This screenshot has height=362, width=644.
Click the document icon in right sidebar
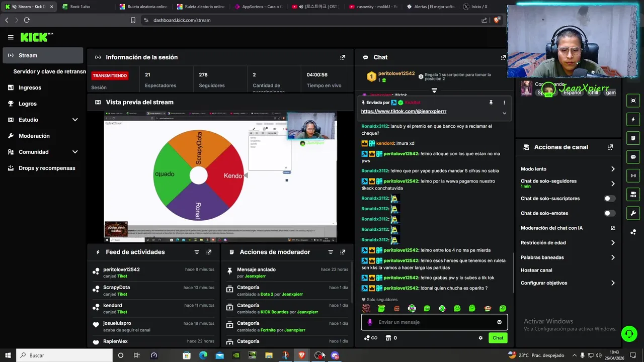(x=633, y=138)
